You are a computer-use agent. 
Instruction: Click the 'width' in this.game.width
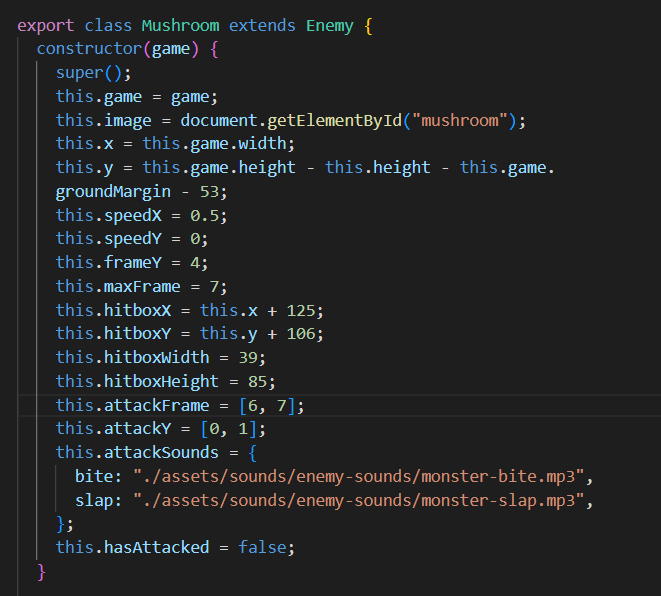tap(262, 144)
